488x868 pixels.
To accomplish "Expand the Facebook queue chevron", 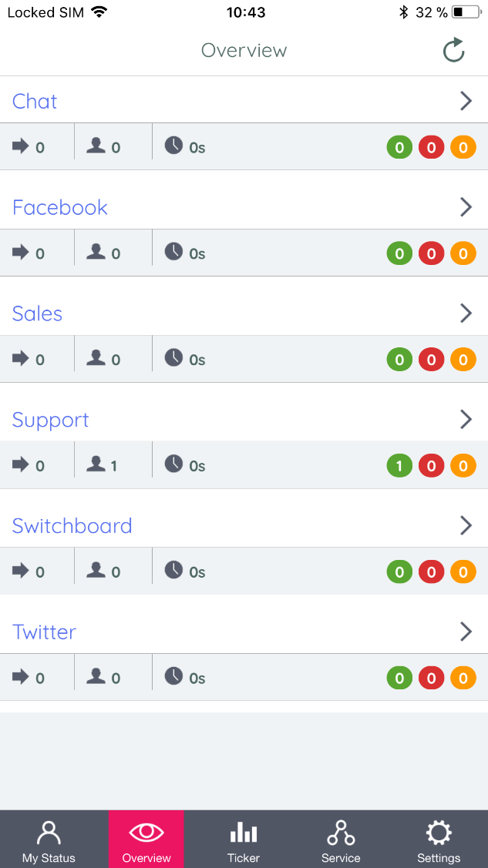I will 466,207.
